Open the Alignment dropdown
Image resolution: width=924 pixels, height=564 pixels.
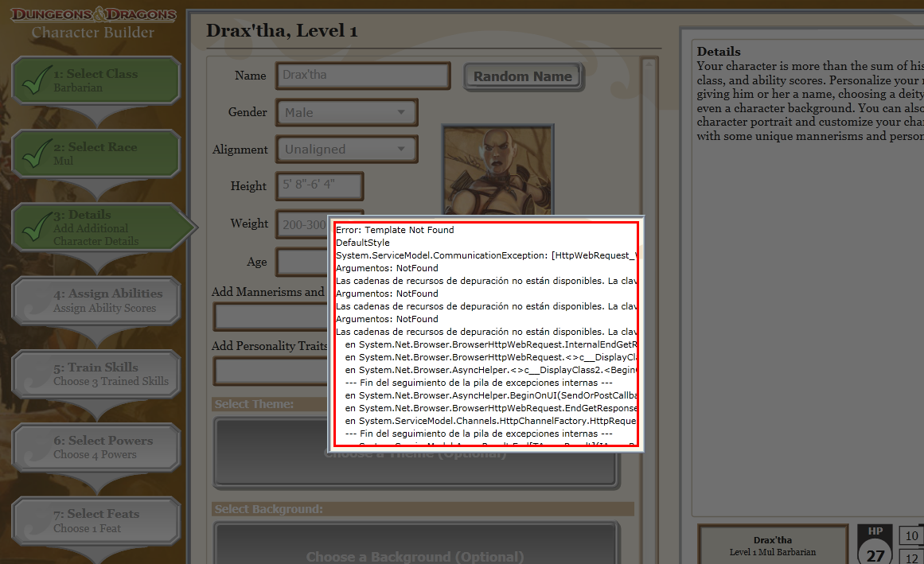346,149
